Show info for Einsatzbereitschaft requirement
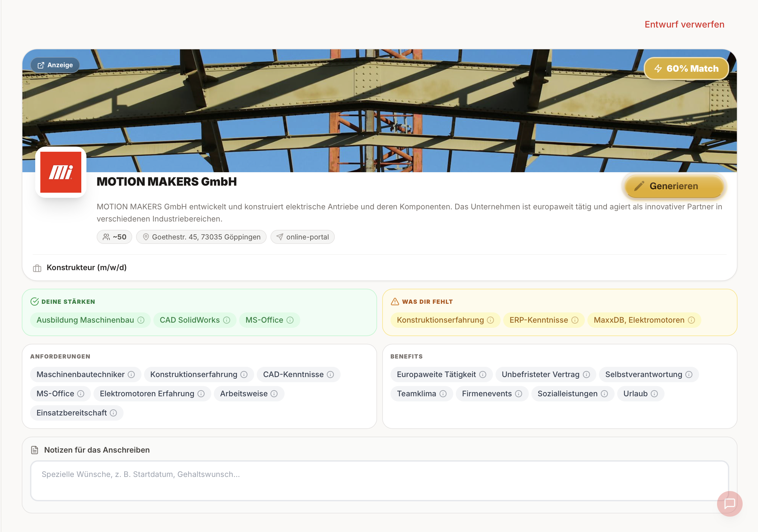The image size is (758, 532). (113, 413)
